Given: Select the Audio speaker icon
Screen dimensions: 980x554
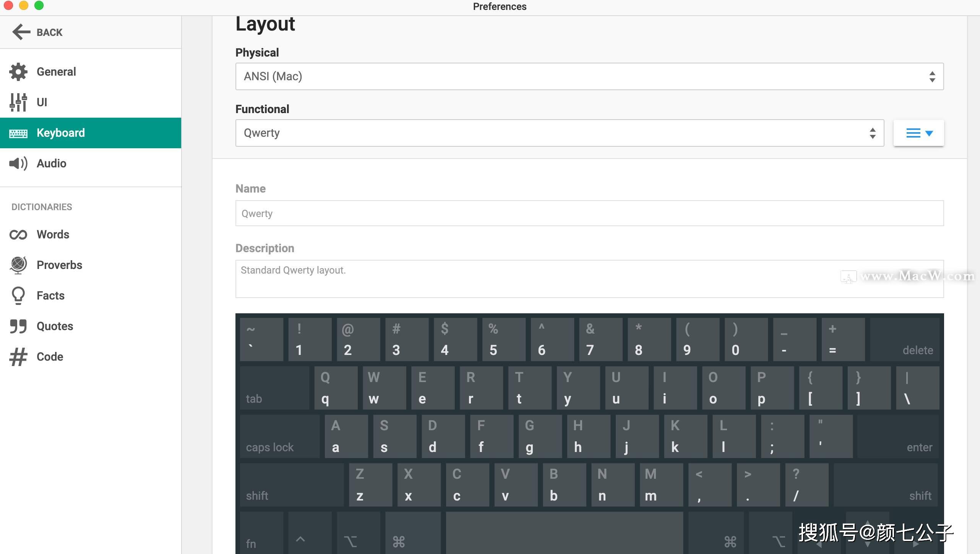Looking at the screenshot, I should pos(18,164).
